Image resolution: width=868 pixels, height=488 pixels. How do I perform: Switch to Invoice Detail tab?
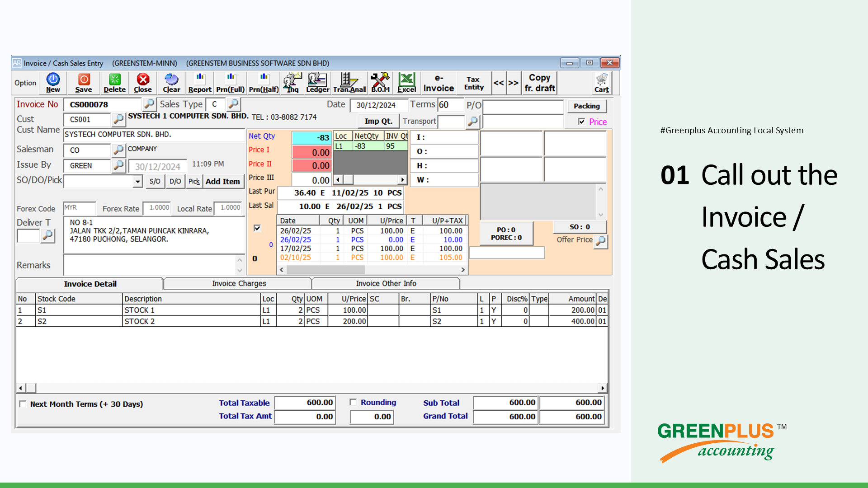pyautogui.click(x=90, y=284)
